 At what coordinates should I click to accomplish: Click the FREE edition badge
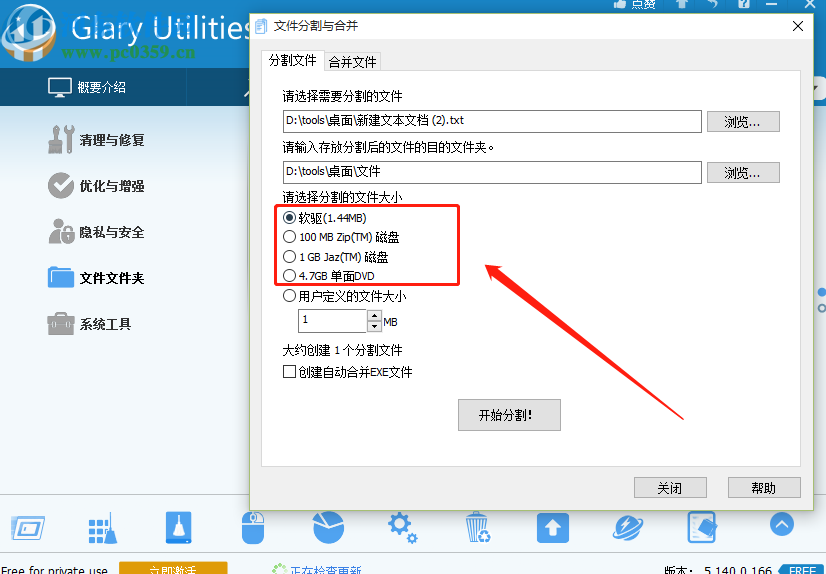(x=802, y=569)
